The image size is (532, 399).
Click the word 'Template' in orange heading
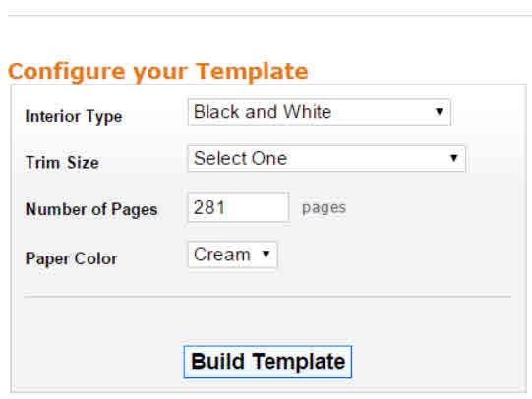click(252, 71)
